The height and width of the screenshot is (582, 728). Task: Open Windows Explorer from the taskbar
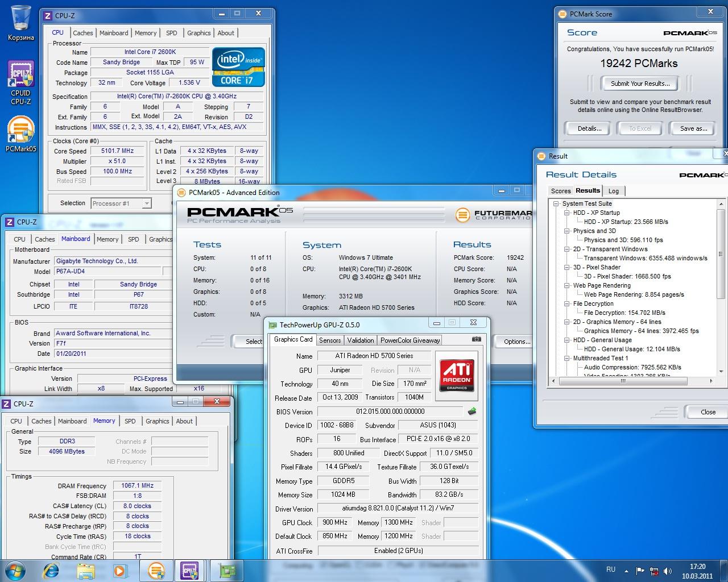coord(86,570)
